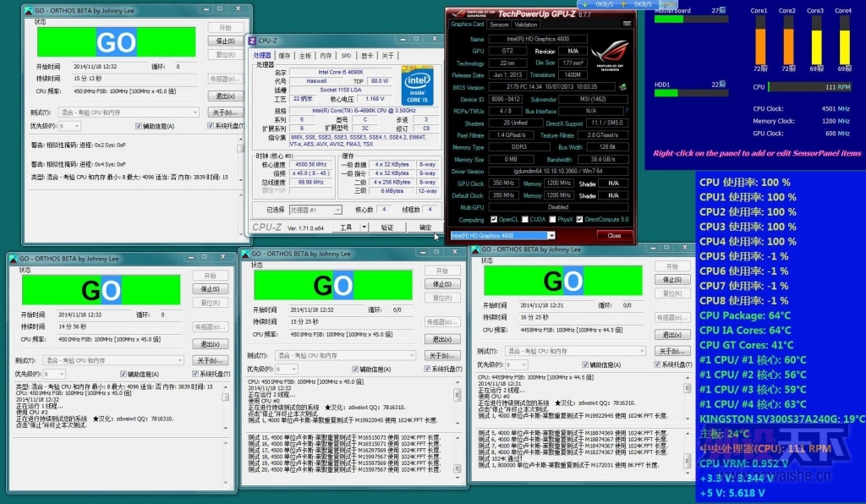866x504 pixels.
Task: Toggle 辅助信息(A) in ORTHOS window showing 15分25秒
Action: pos(354,369)
